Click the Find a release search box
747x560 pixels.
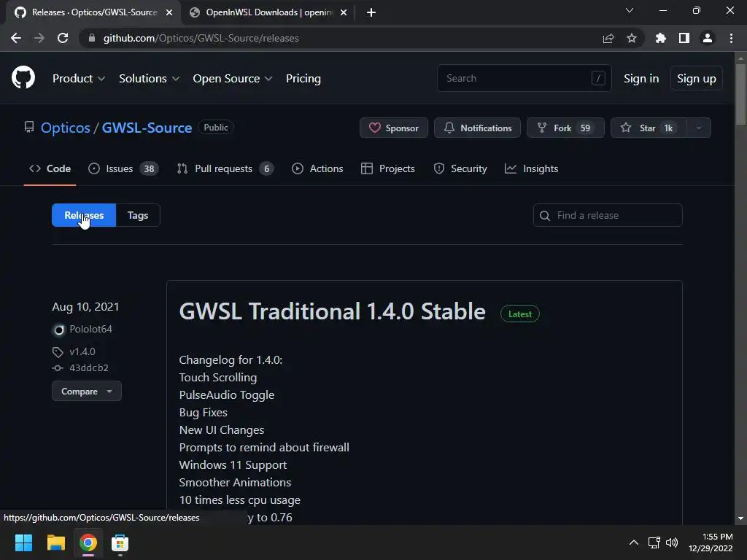[x=608, y=215]
